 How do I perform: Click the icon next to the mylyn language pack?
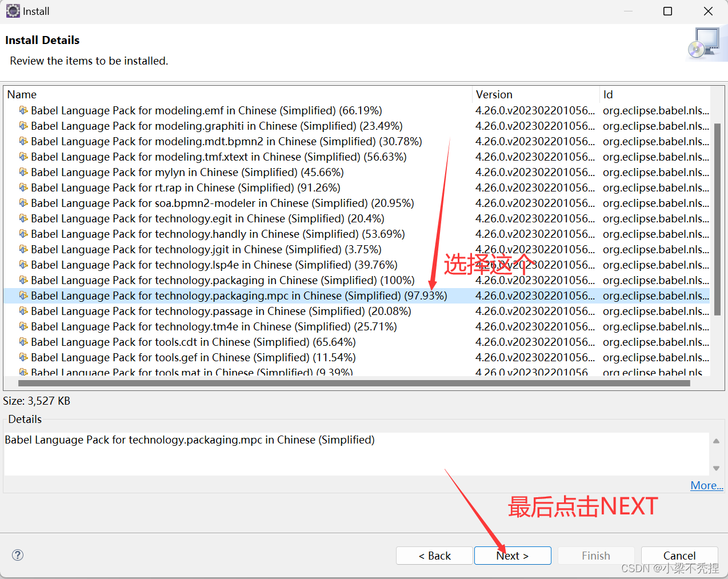click(x=23, y=172)
